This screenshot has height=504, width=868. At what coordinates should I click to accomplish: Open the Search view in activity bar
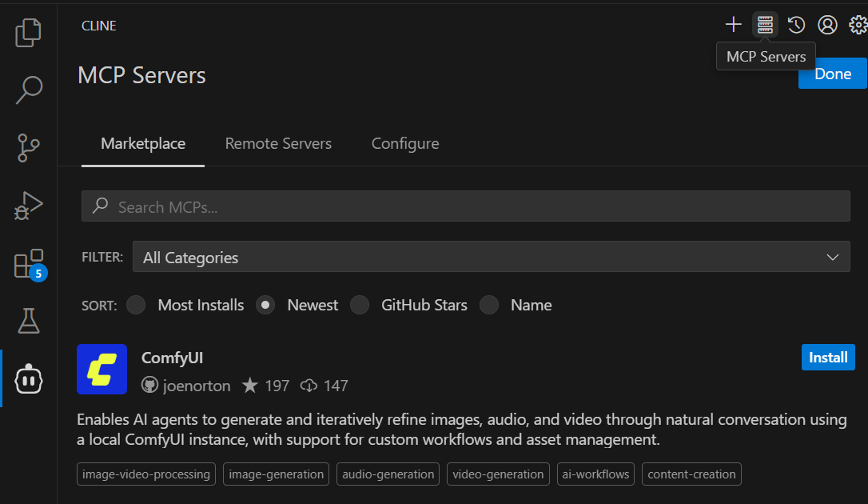pos(28,90)
